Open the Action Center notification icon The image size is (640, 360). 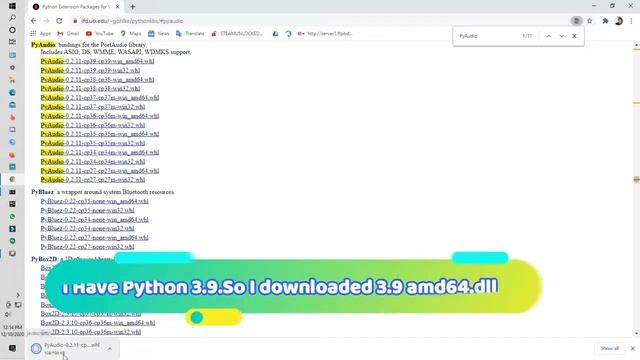[12, 349]
